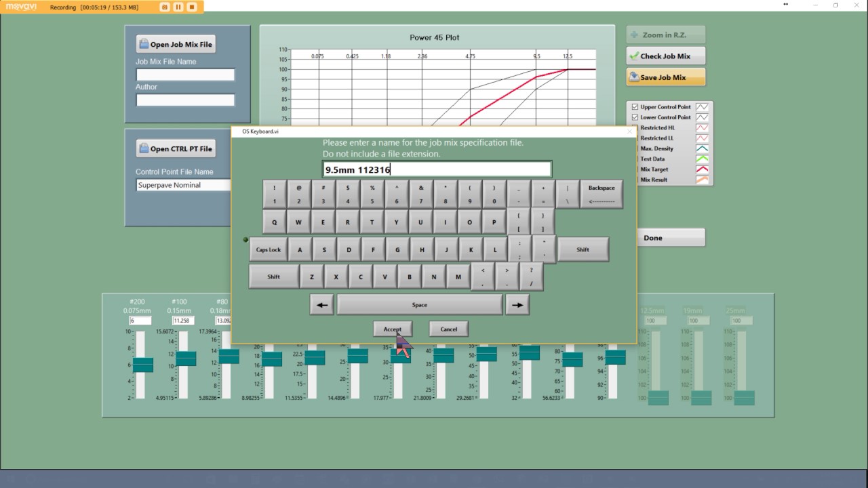Image resolution: width=868 pixels, height=488 pixels.
Task: Click the Mix Target line style icon
Action: tap(703, 169)
